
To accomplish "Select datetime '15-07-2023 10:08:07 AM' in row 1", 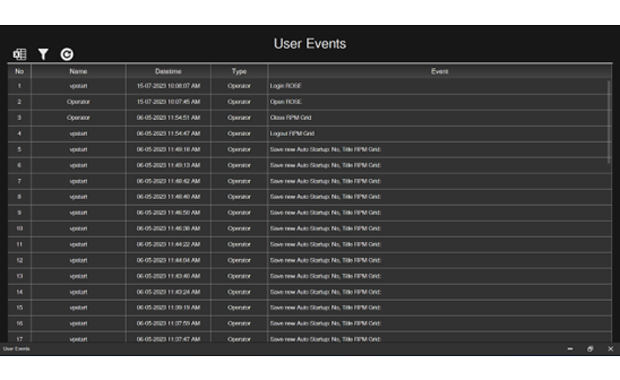I will [x=168, y=86].
